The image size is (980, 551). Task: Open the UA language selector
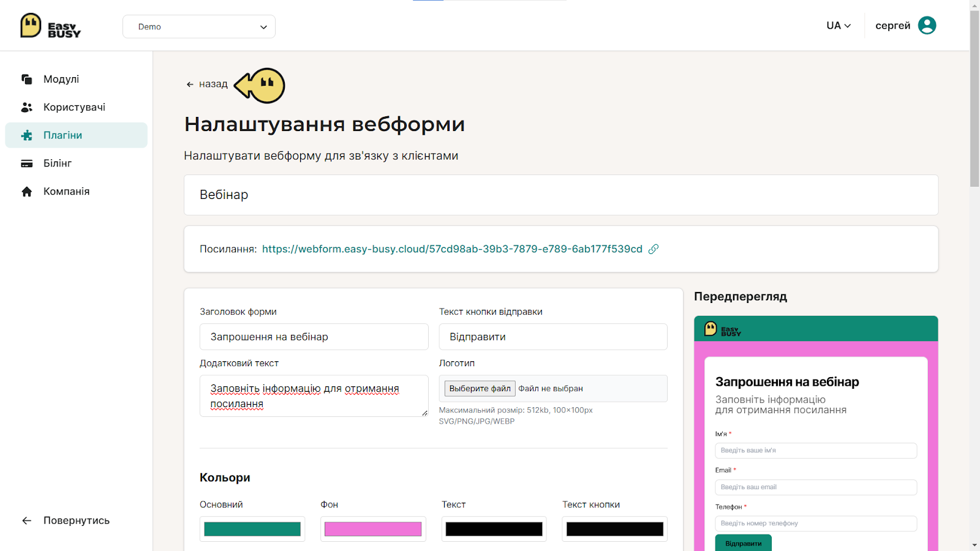click(839, 26)
